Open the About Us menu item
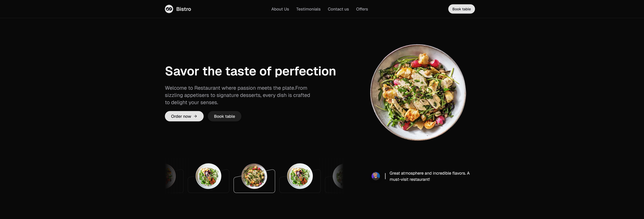Image resolution: width=644 pixels, height=219 pixels. click(280, 9)
